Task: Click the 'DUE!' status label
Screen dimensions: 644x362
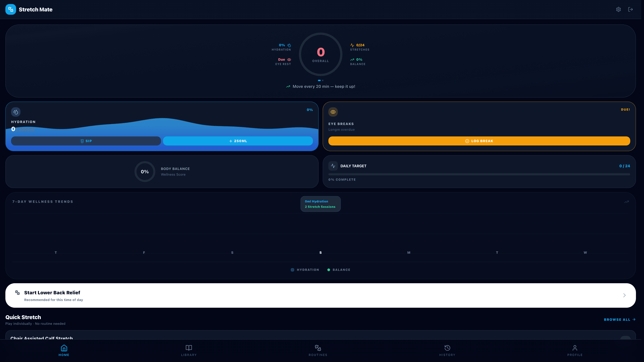Action: (626, 110)
